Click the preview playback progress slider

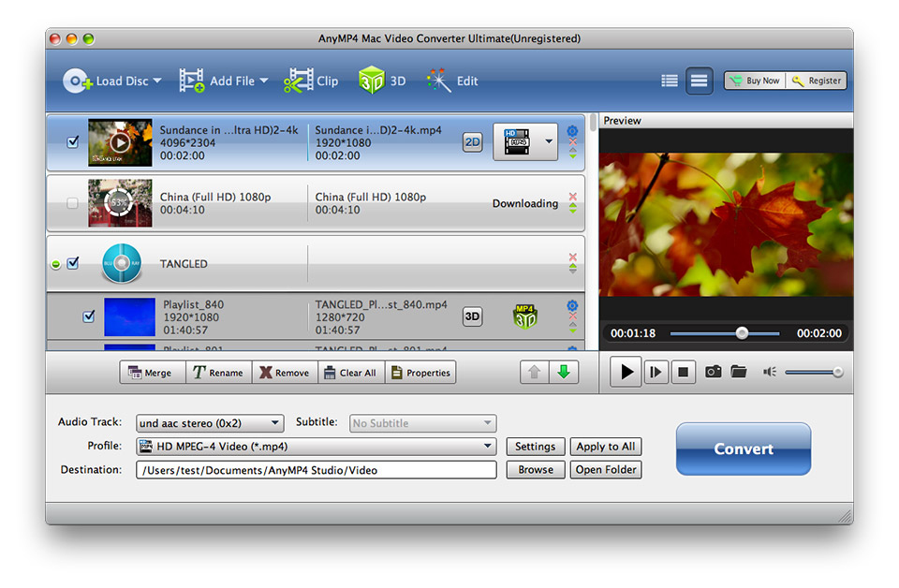click(724, 333)
